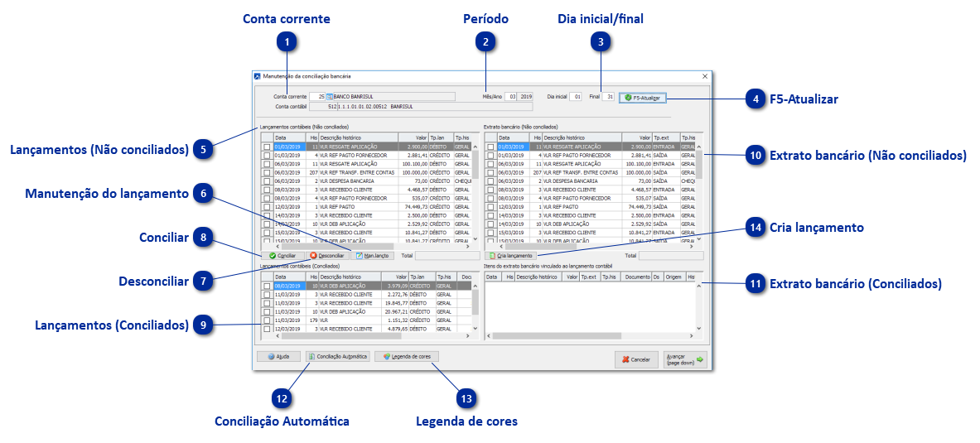
Task: Click the Total field under Lançamentos não conciliados
Action: pyautogui.click(x=447, y=256)
